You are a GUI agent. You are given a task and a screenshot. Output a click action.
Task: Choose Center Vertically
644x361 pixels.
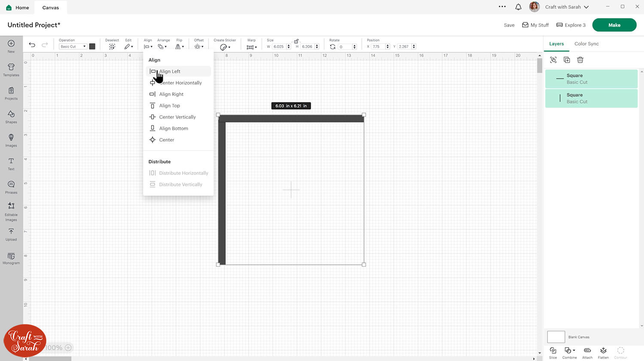click(178, 117)
